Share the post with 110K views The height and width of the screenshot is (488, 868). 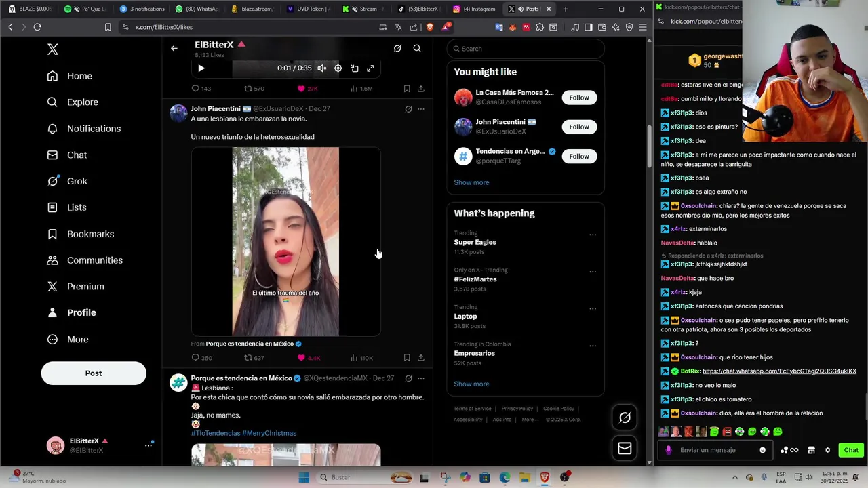click(x=421, y=358)
